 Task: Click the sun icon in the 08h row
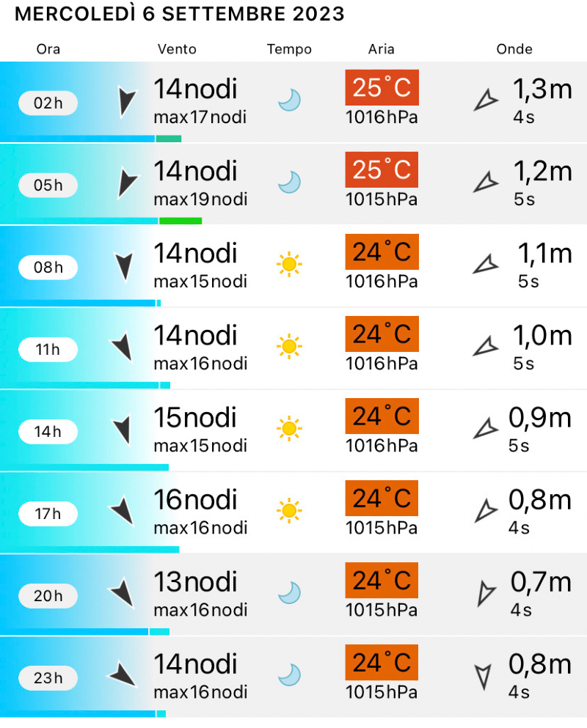click(x=290, y=263)
